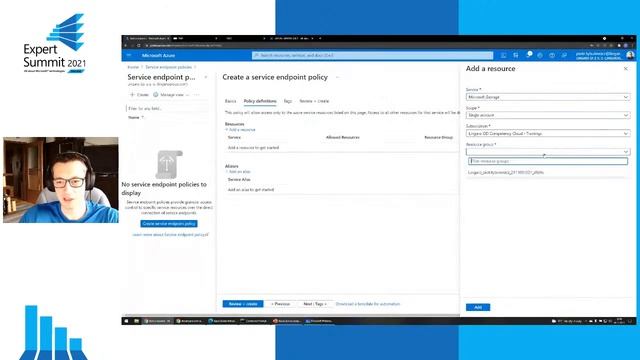Open Learn more about Service endpoint policy link

coord(170,235)
